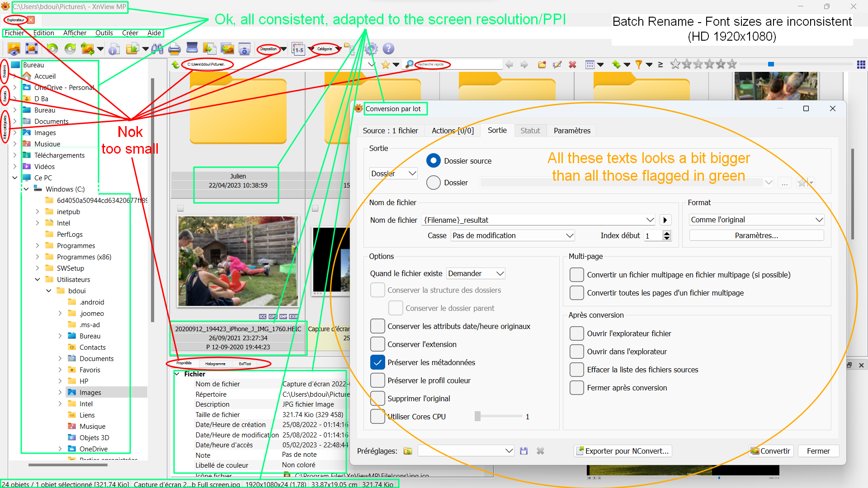The image size is (868, 488).
Task: Open the Outils menu
Action: 104,33
